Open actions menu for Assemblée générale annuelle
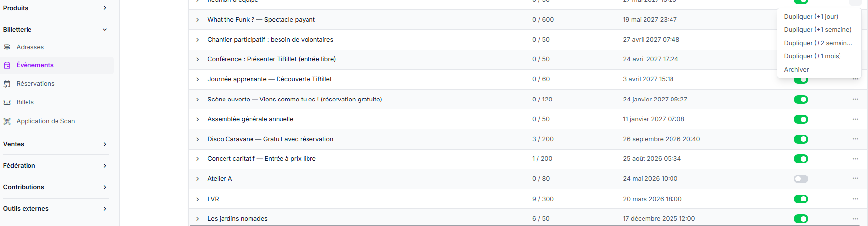Image resolution: width=868 pixels, height=226 pixels. 855,119
